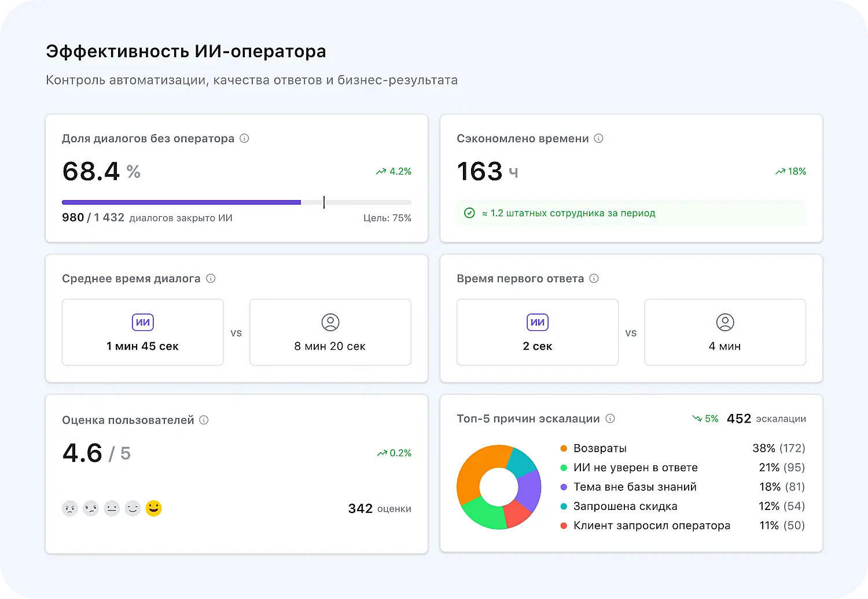Click info icon next to Оценка пользователей
868x599 pixels.
pyautogui.click(x=204, y=420)
